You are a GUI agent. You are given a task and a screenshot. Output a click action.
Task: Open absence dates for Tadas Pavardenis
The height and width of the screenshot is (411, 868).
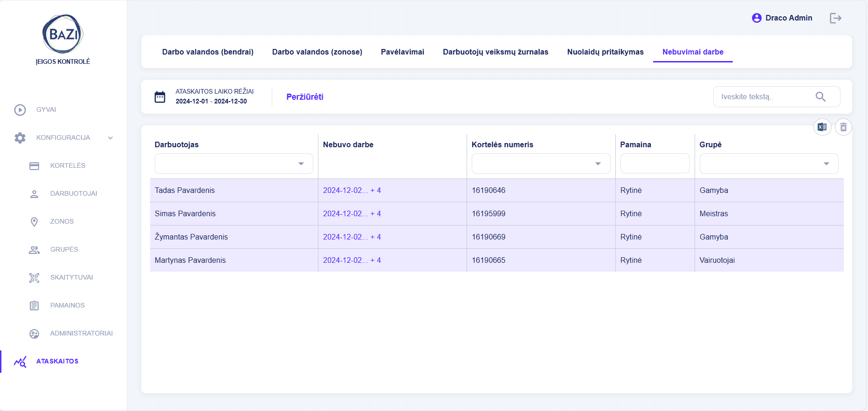[352, 190]
